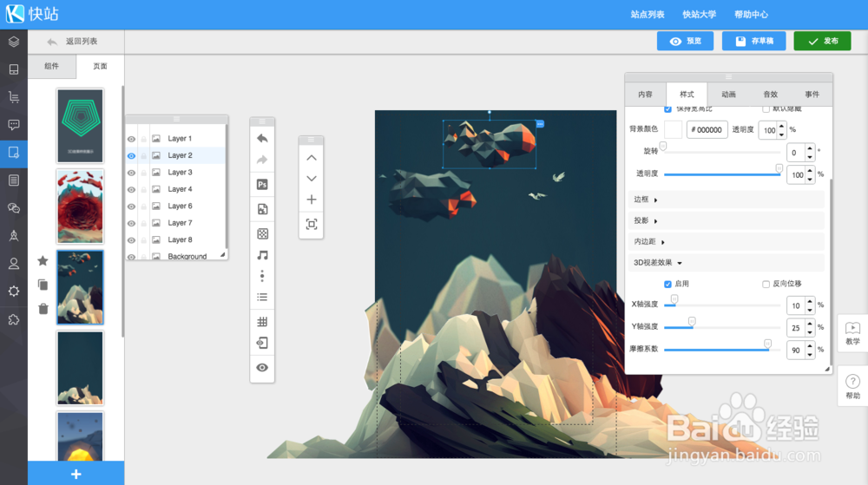
Task: Click 返回列表 back link
Action: tap(73, 42)
